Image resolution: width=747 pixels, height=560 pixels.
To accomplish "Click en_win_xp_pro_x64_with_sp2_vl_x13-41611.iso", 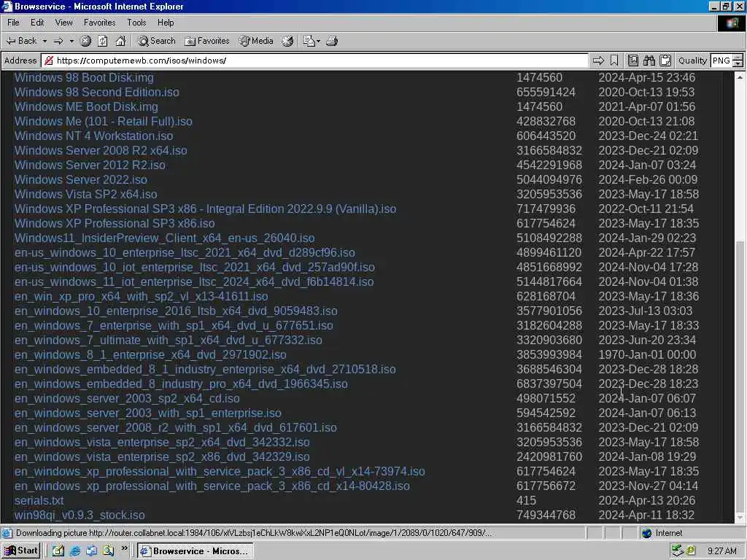I will pyautogui.click(x=141, y=297).
